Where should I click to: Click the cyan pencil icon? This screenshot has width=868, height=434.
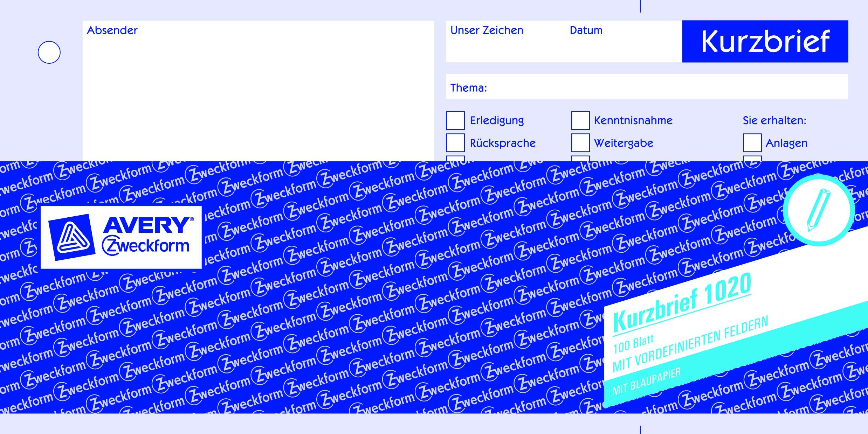(819, 210)
